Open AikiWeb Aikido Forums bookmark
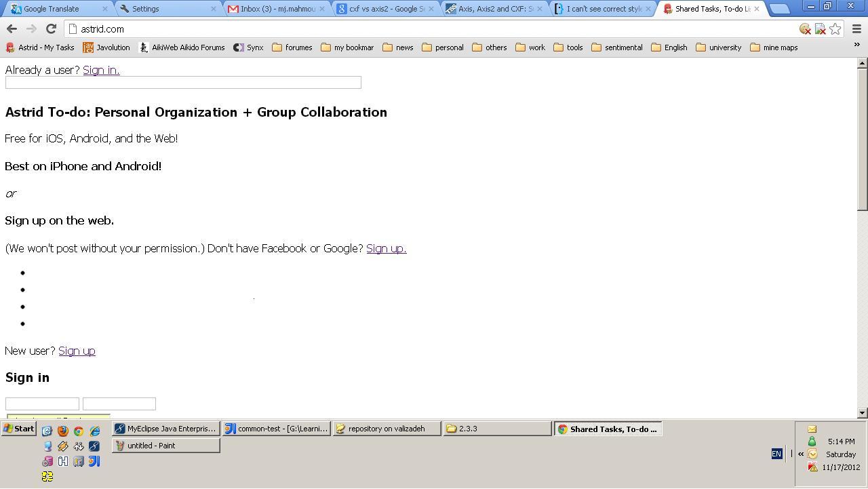The height and width of the screenshot is (489, 868). (182, 47)
